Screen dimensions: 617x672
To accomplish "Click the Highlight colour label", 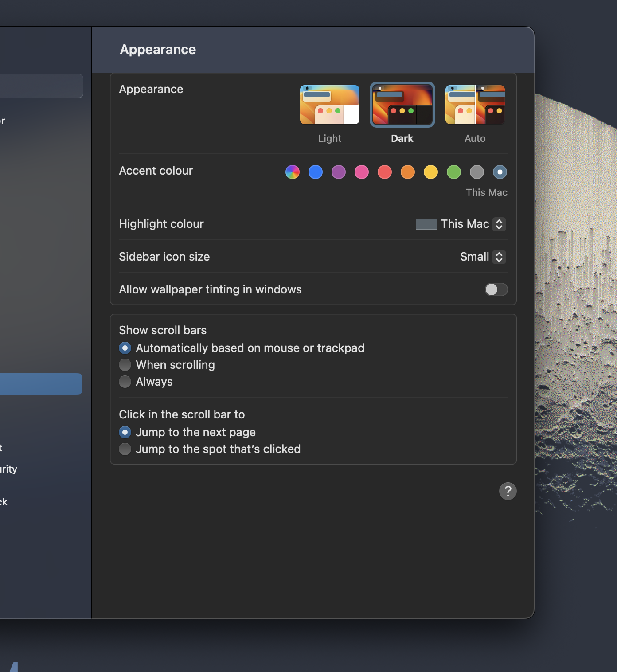I will click(x=161, y=224).
